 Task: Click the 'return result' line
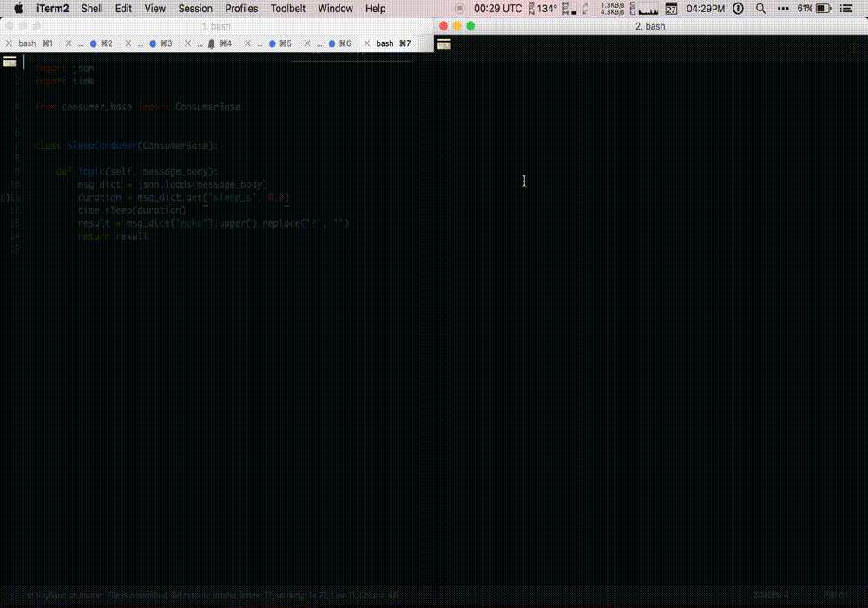tap(113, 236)
